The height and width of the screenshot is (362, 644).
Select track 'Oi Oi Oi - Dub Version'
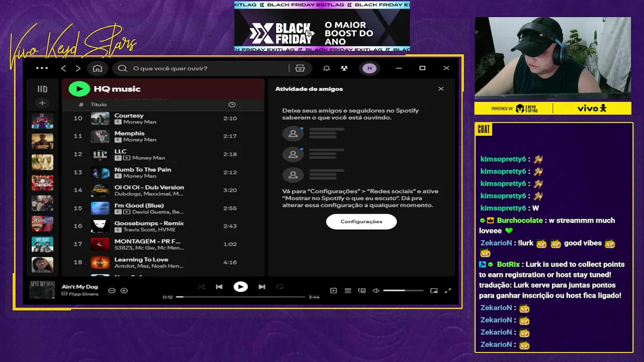(x=149, y=188)
